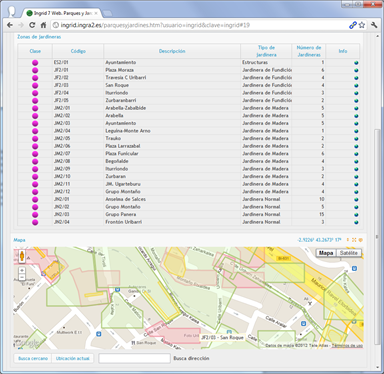Open the info globe for the JF2/03 San Roque row
This screenshot has height=374, width=384.
(x=356, y=85)
